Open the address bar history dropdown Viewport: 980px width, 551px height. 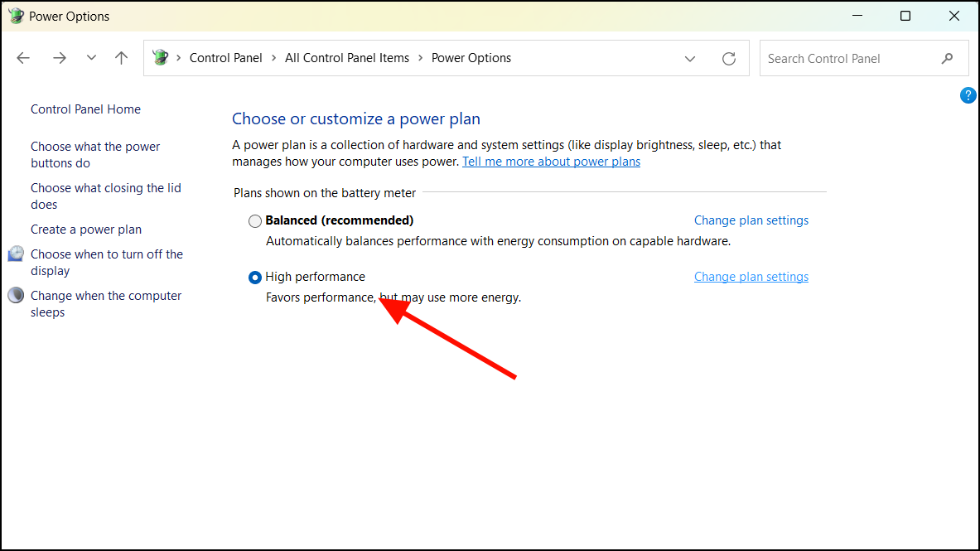click(690, 58)
